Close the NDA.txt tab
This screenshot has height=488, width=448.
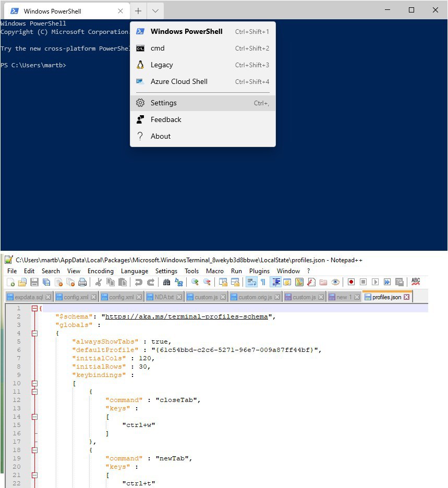[179, 297]
